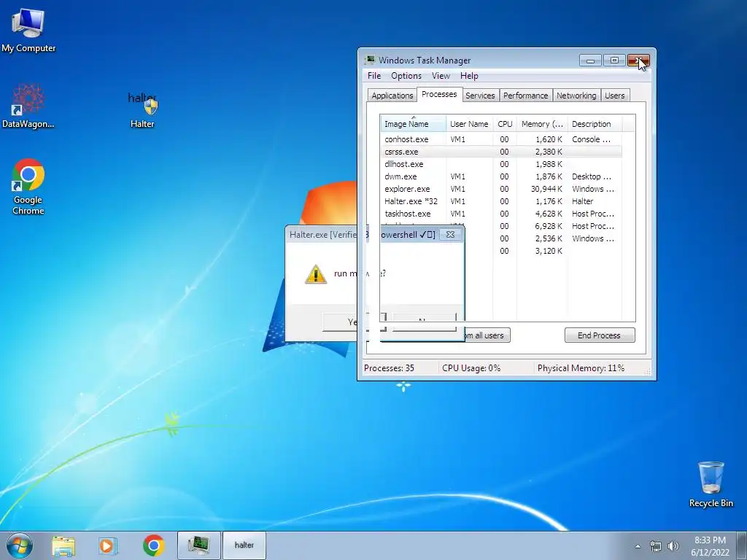This screenshot has width=747, height=560.
Task: Launch Windows Media Player from the taskbar
Action: point(108,545)
